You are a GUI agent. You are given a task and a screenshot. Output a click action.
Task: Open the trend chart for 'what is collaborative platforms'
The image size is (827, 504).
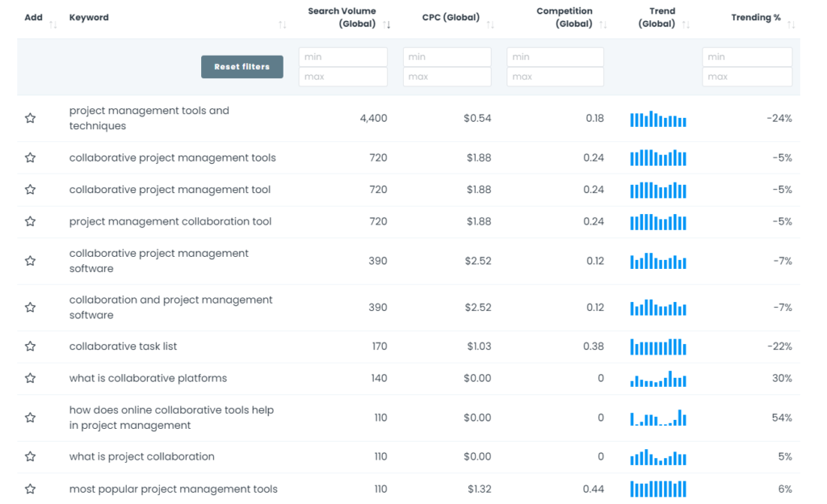657,378
